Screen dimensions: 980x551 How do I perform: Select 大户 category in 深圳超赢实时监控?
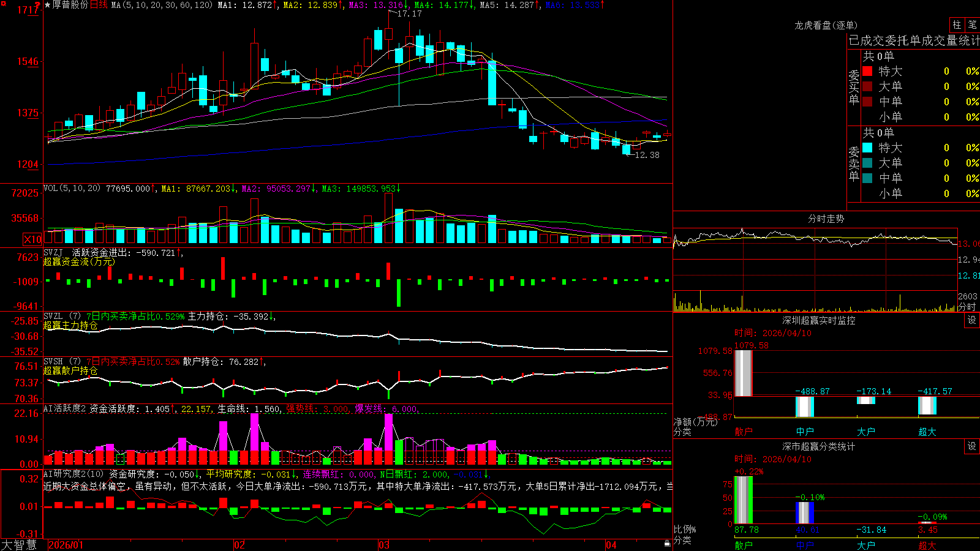[x=866, y=432]
